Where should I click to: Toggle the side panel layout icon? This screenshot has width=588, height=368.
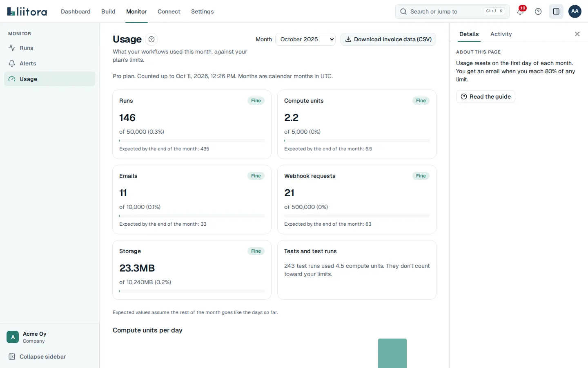[556, 11]
